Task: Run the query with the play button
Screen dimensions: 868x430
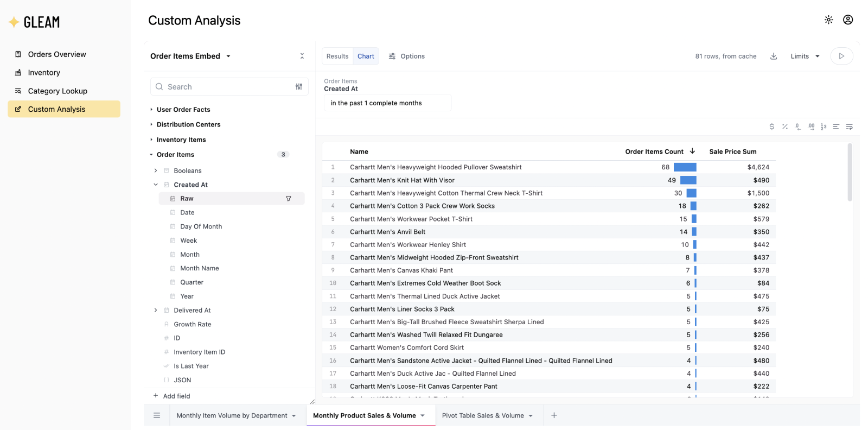Action: click(x=841, y=56)
